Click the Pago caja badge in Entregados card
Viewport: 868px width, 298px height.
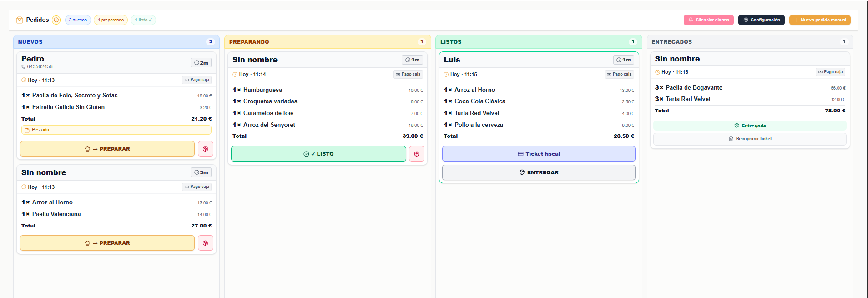(x=830, y=72)
